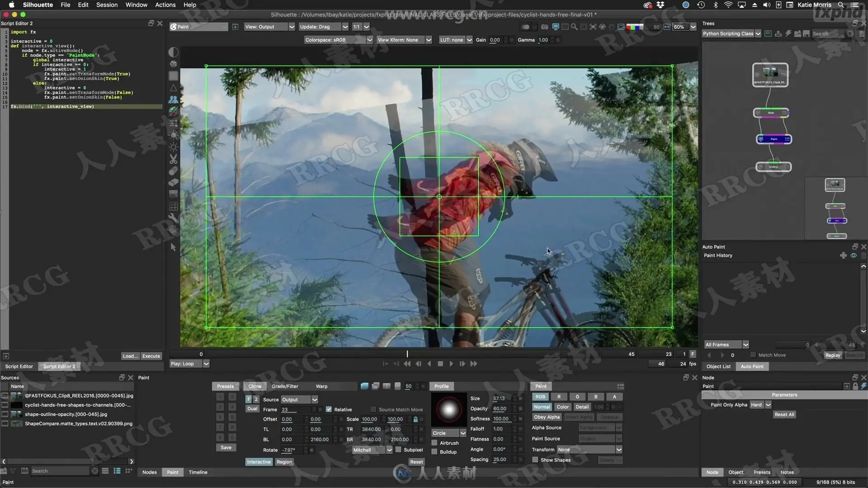Click the wrench tool in viewer toolbar
Screen dimensions: 868x488
coord(173,218)
